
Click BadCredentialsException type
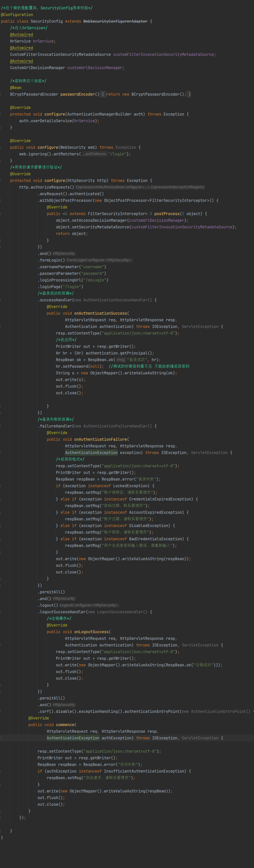tap(156, 539)
